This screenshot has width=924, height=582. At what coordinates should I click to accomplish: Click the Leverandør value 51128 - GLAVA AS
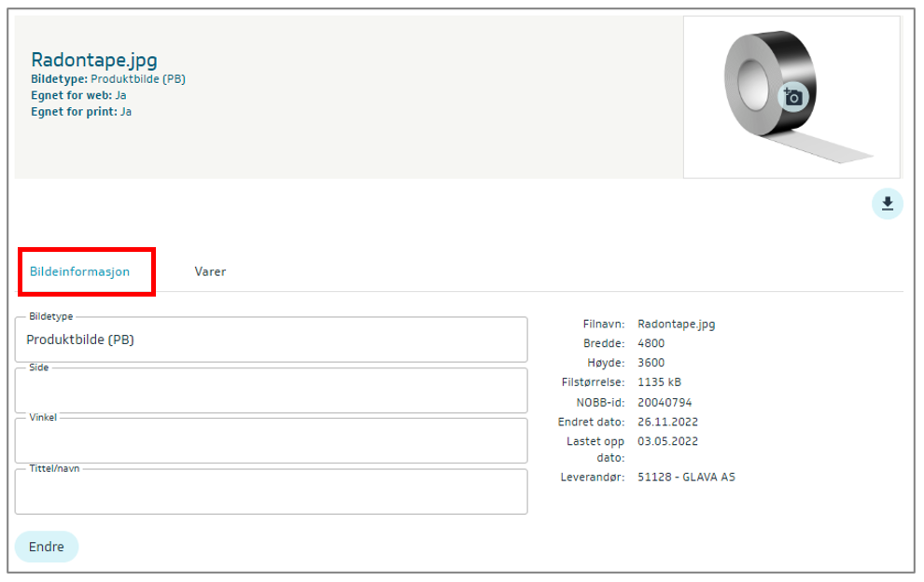(686, 478)
